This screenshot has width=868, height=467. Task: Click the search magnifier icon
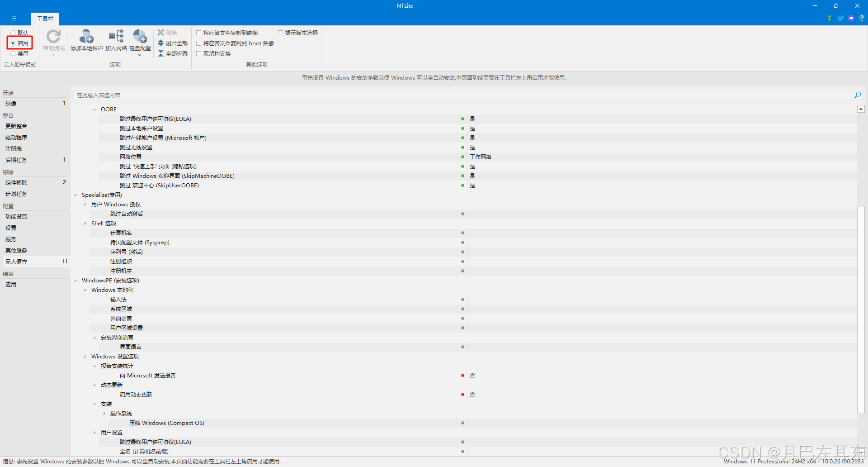pyautogui.click(x=857, y=95)
